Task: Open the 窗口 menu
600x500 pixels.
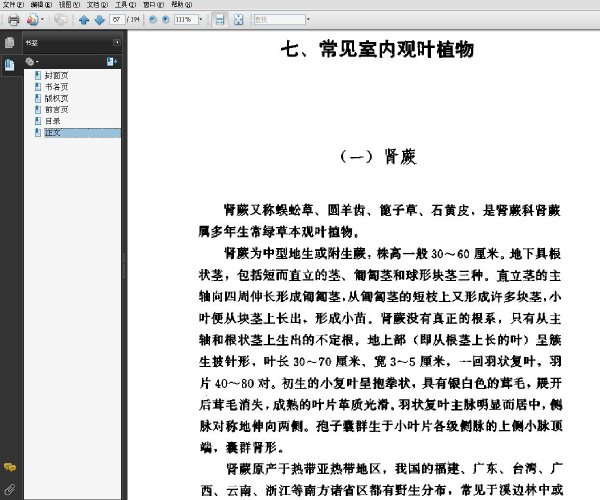Action: 153,5
